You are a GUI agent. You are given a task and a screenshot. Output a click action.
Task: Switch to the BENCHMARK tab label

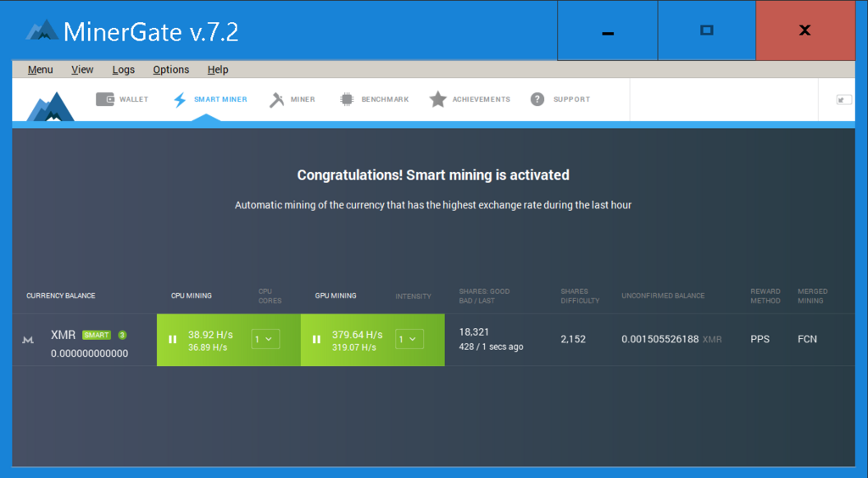click(386, 100)
